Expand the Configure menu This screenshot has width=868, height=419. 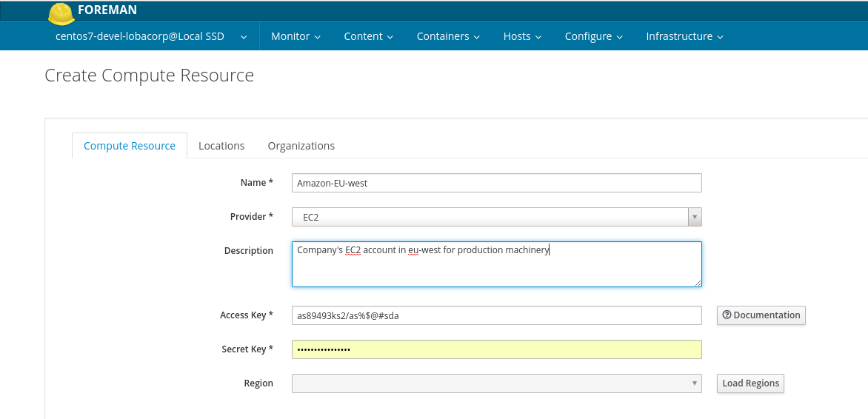[593, 36]
